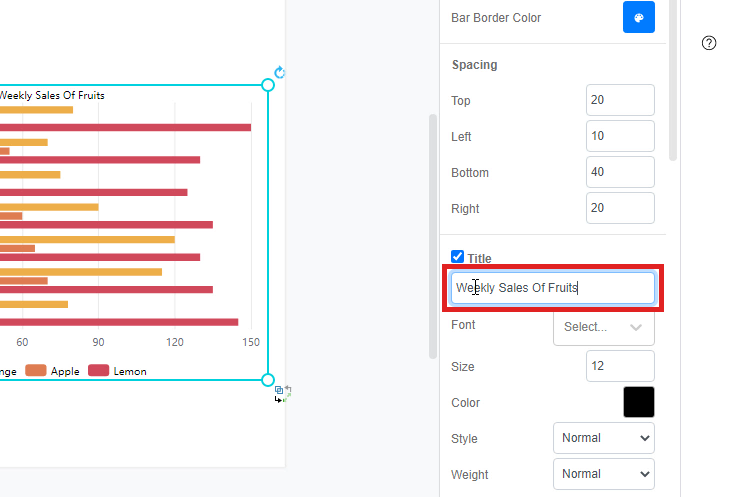
Task: Click the Left spacing input field
Action: click(x=620, y=136)
